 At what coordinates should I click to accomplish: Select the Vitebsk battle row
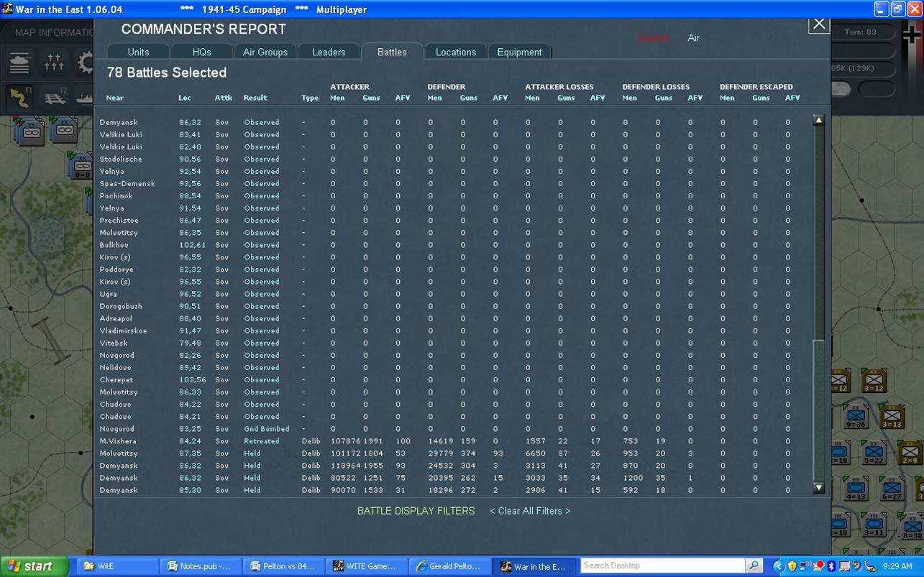pyautogui.click(x=453, y=343)
